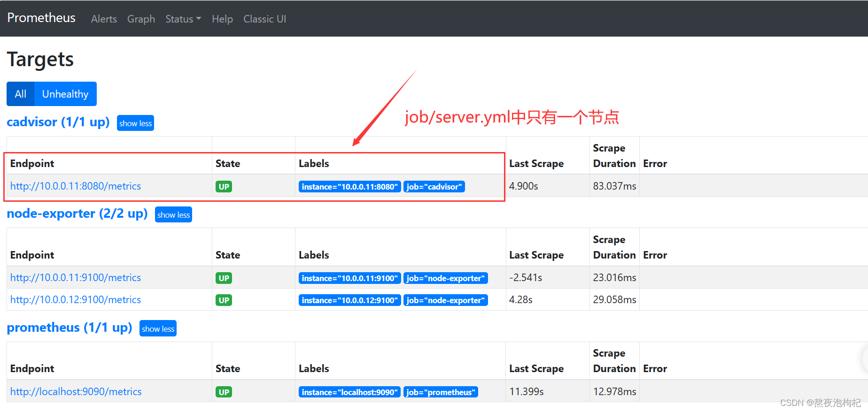
Task: Click prometheus scrape duration 12.978ms
Action: point(614,391)
